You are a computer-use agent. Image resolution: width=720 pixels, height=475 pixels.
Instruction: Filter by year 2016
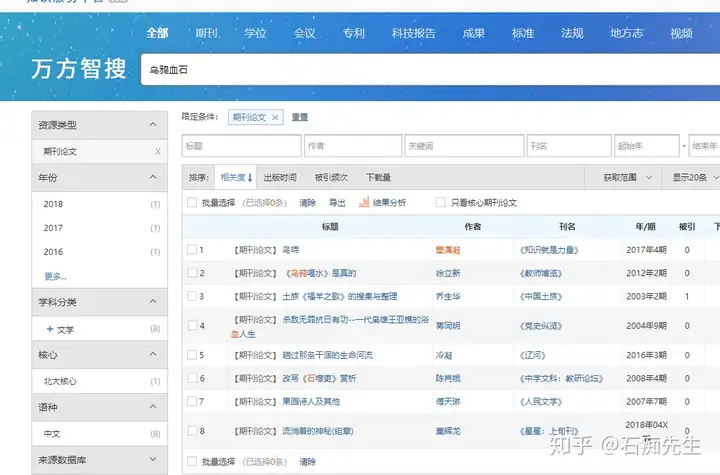point(53,252)
